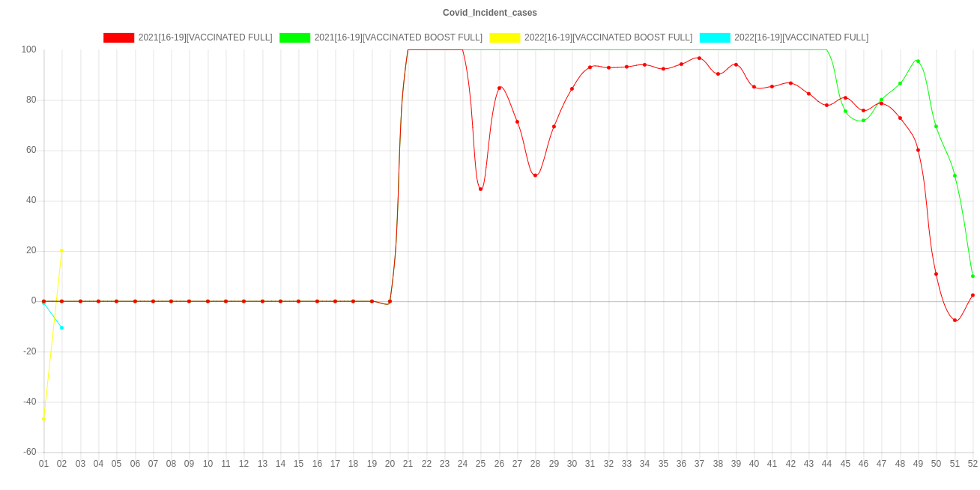
Task: Click the cyan legend color box
Action: [x=715, y=37]
